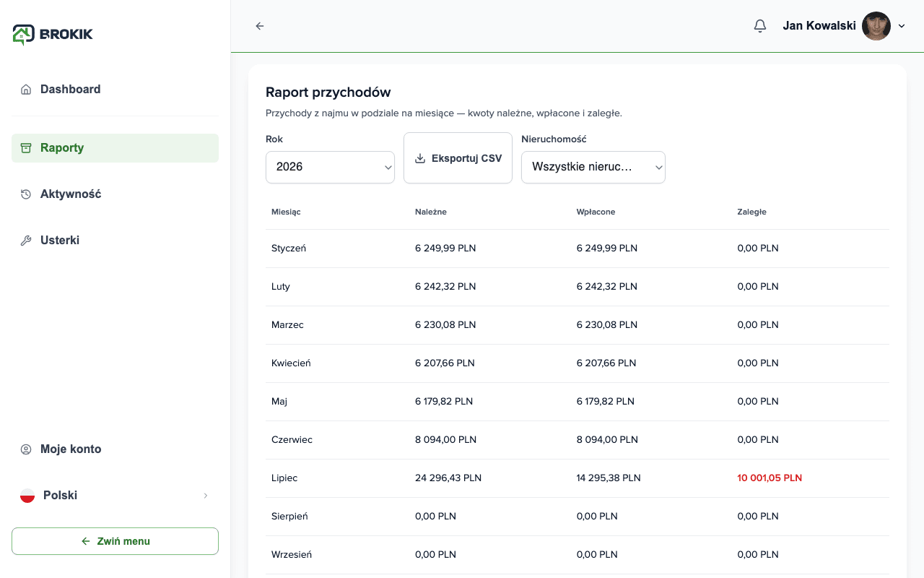This screenshot has height=578, width=924.
Task: Click the Lipiec overdue amount in red
Action: point(770,478)
